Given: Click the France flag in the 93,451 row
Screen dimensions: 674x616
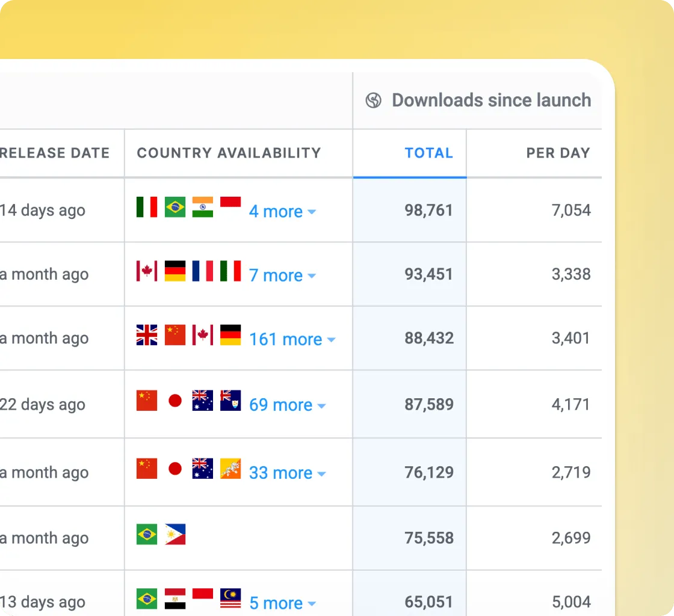Looking at the screenshot, I should (x=202, y=271).
